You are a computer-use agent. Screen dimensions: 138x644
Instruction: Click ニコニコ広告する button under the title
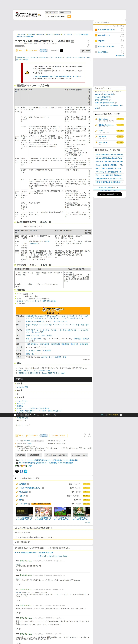tap(32, 50)
